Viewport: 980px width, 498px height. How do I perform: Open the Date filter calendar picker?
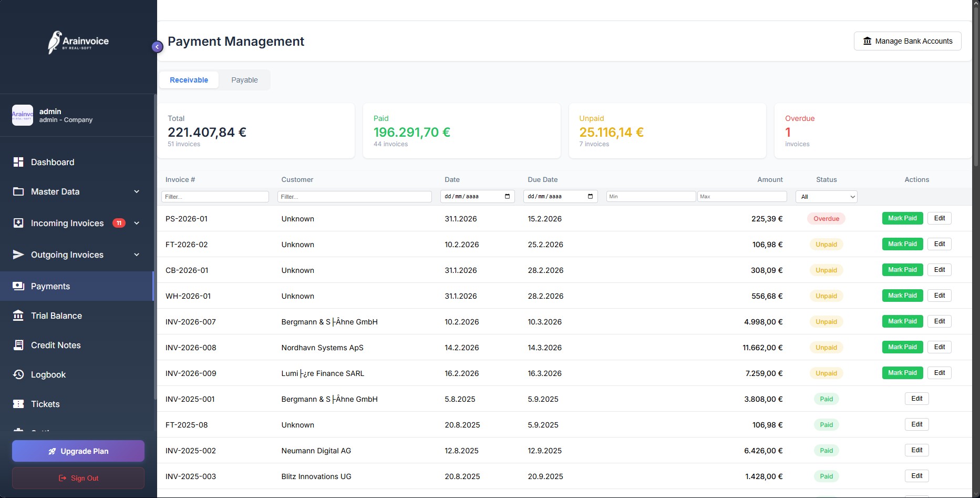[x=507, y=197]
